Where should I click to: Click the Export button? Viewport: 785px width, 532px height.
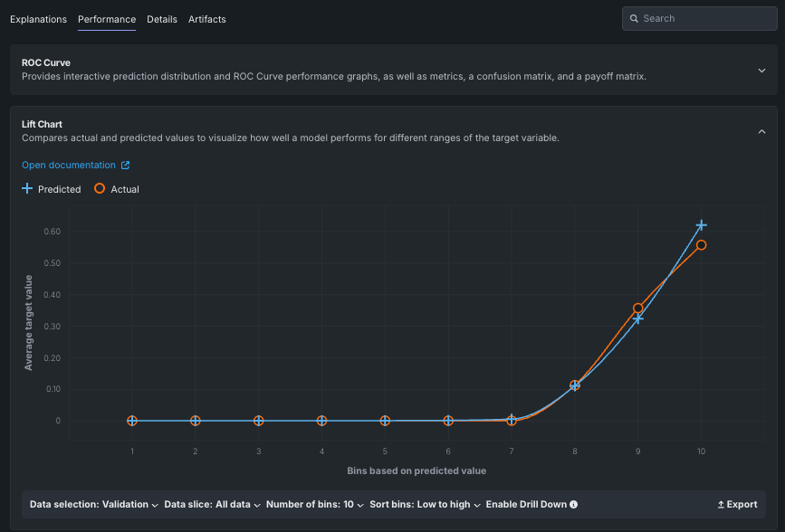click(x=737, y=505)
